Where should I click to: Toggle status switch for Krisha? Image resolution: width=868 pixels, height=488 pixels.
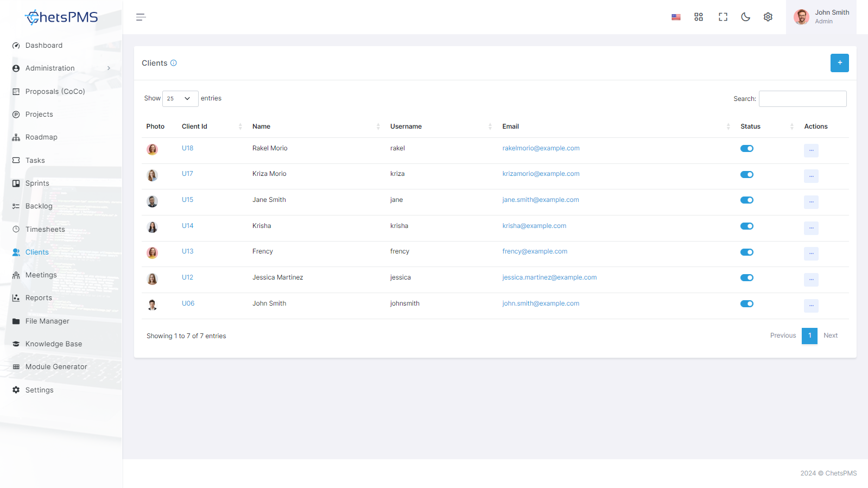pyautogui.click(x=747, y=226)
